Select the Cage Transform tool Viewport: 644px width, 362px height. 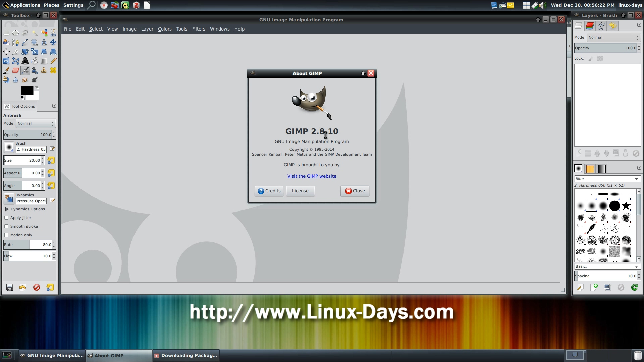click(x=16, y=61)
